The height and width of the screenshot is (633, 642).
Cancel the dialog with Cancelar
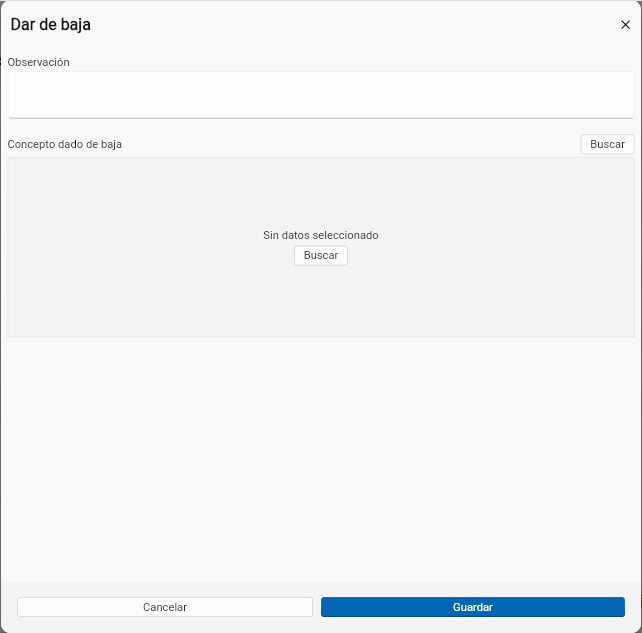tap(165, 607)
